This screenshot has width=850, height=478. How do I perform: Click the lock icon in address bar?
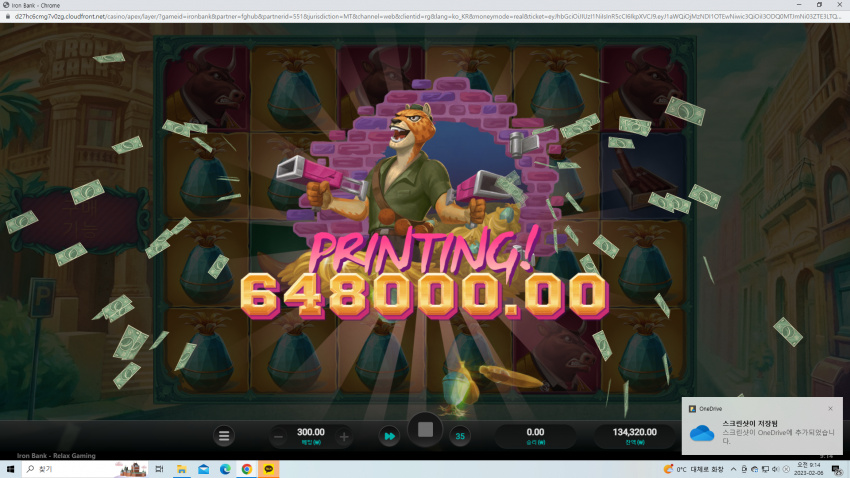pos(8,16)
